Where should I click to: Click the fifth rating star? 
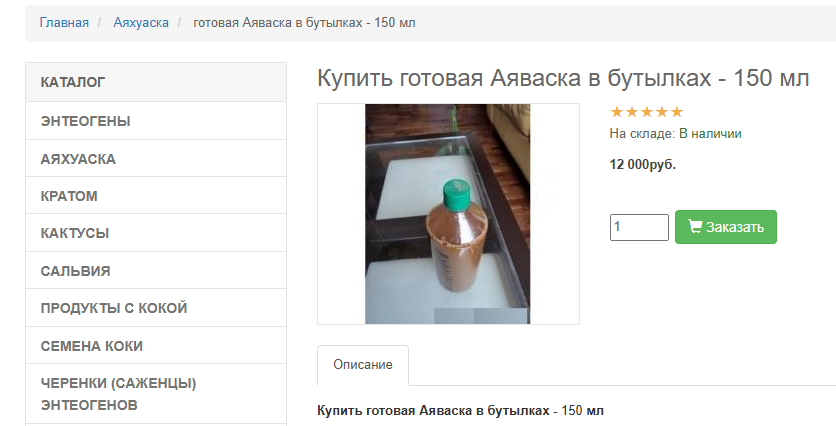[677, 112]
